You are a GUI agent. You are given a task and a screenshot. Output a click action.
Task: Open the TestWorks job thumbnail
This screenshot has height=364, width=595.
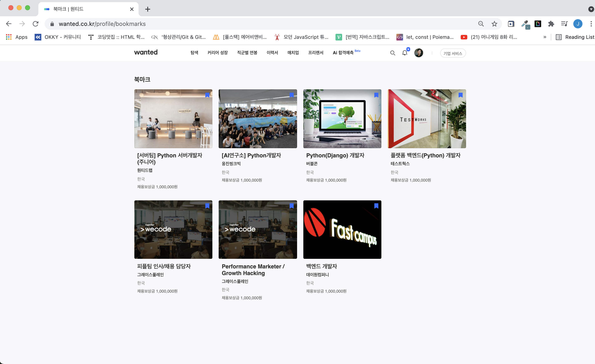426,119
